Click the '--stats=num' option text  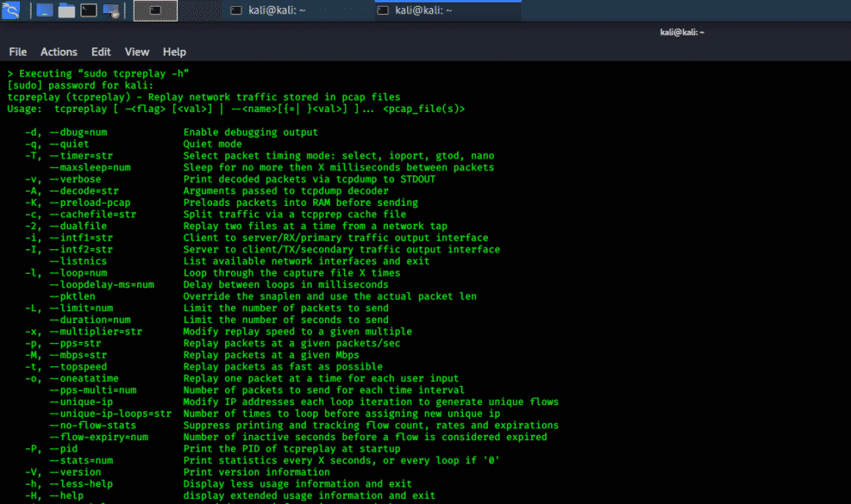click(81, 460)
